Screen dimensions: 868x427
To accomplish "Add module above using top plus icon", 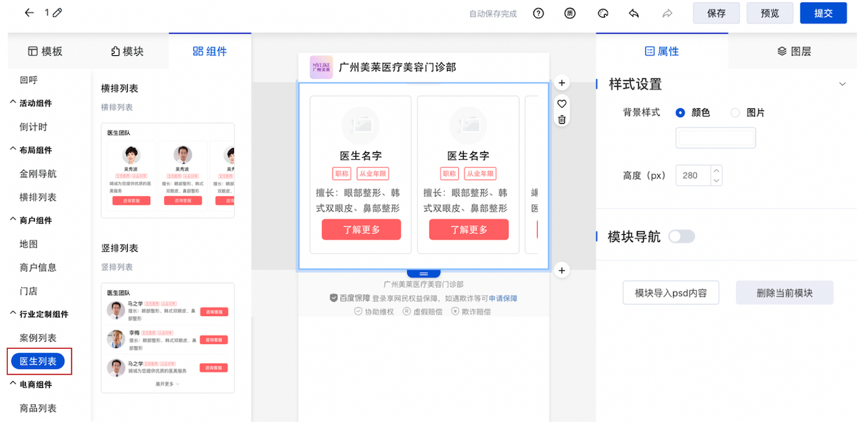I will [x=562, y=83].
